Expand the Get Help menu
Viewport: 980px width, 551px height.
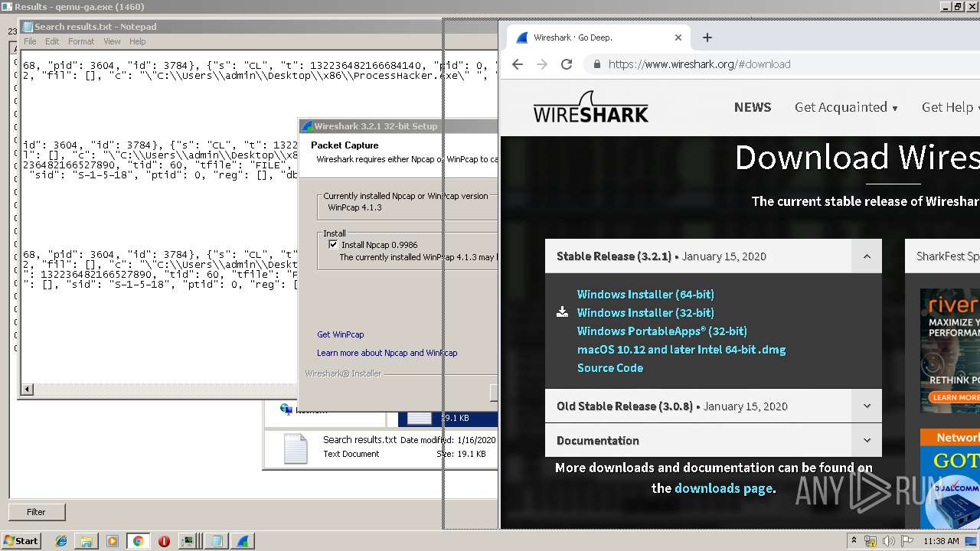(x=950, y=107)
